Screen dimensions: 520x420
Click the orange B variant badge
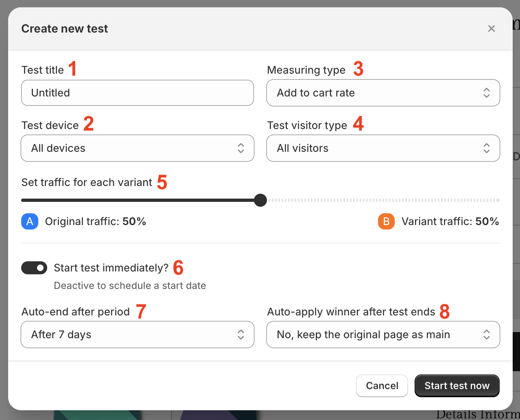(386, 221)
